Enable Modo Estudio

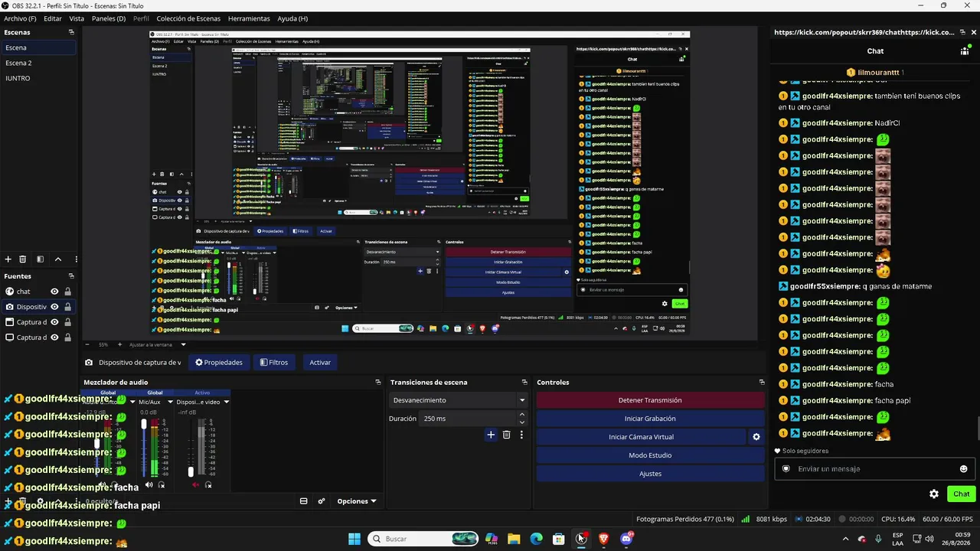point(650,455)
